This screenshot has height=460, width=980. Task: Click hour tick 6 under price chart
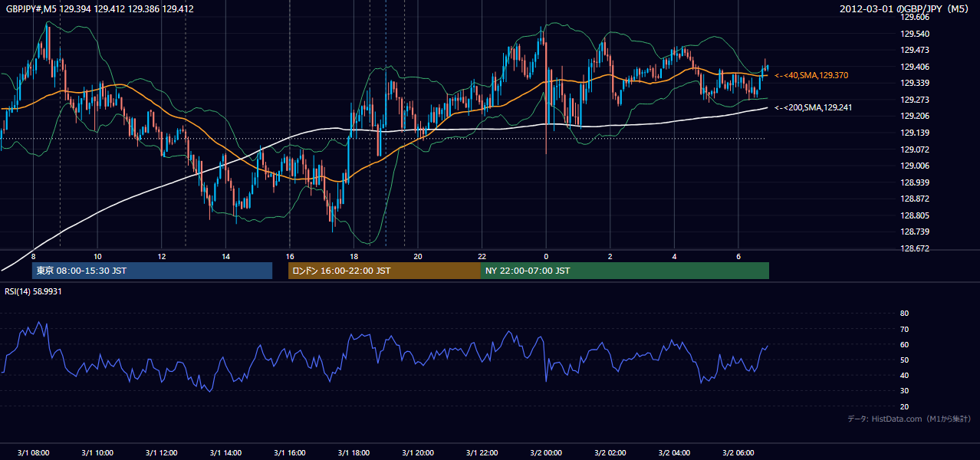[x=738, y=256]
